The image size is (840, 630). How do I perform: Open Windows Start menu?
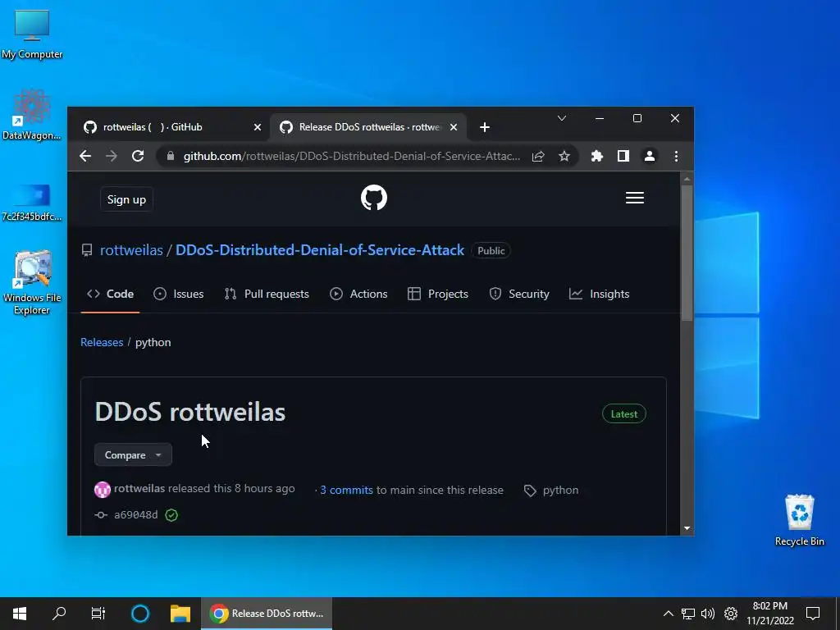pyautogui.click(x=20, y=614)
